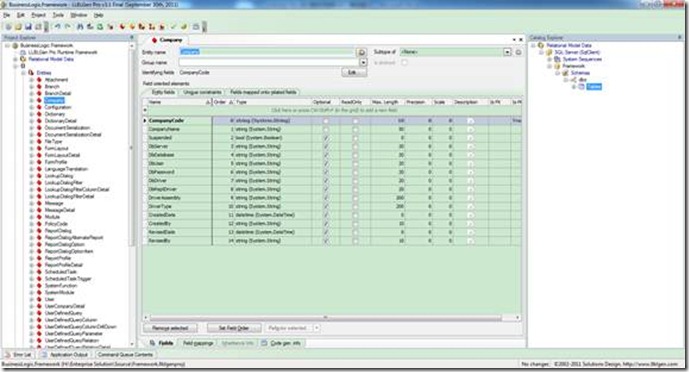Collapse the SQL Server node in Catalog Explorer
Image resolution: width=689 pixels, height=372 pixels.
[541, 52]
